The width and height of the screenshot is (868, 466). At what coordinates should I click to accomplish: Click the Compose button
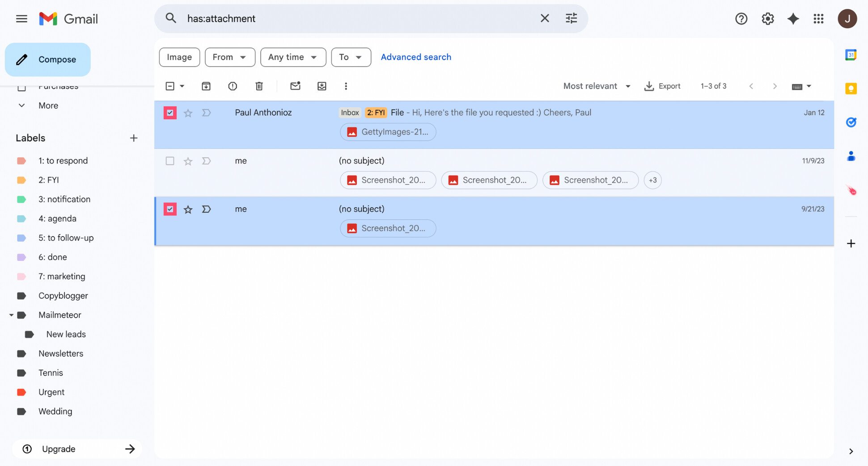(47, 59)
